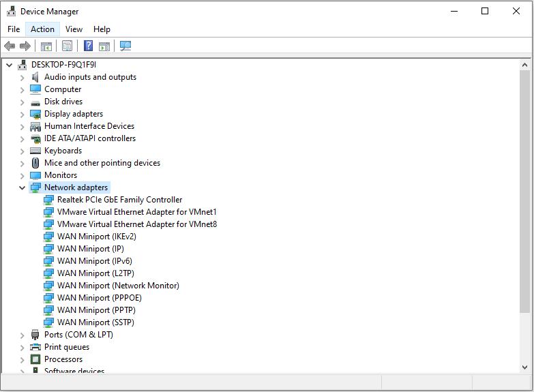Image resolution: width=534 pixels, height=392 pixels.
Task: Expand the Processors category chevron
Action: [x=22, y=360]
